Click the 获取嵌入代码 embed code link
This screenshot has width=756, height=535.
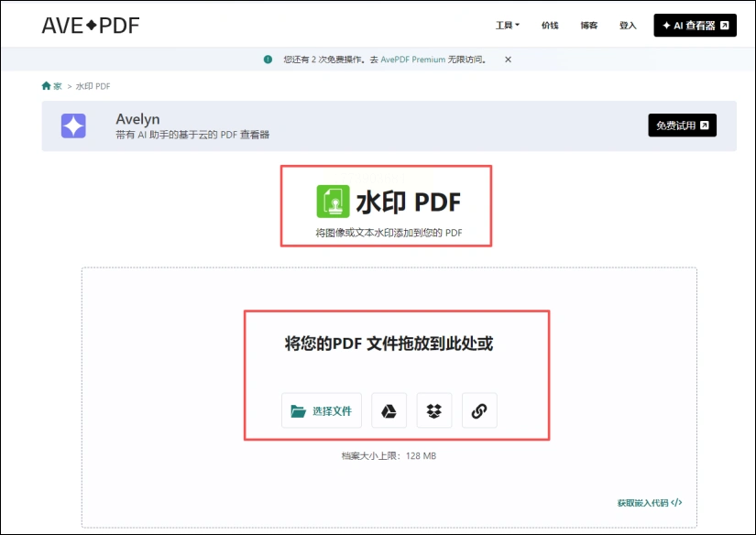(x=650, y=503)
